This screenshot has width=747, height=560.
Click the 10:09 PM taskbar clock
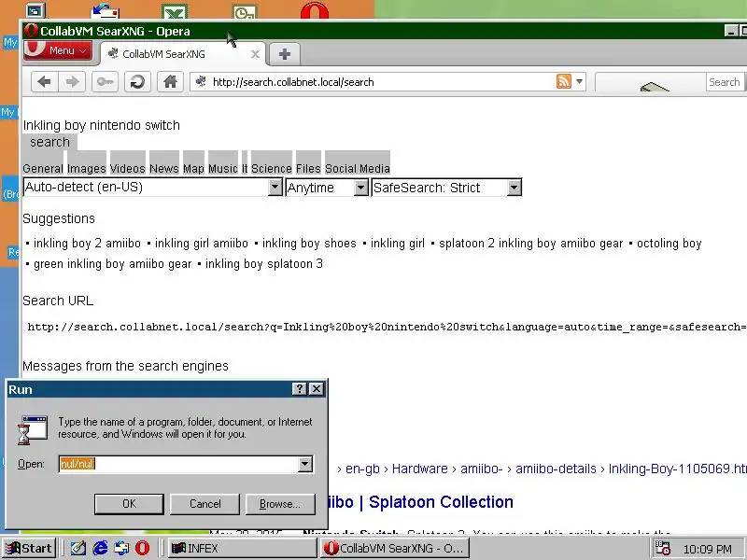(x=708, y=549)
